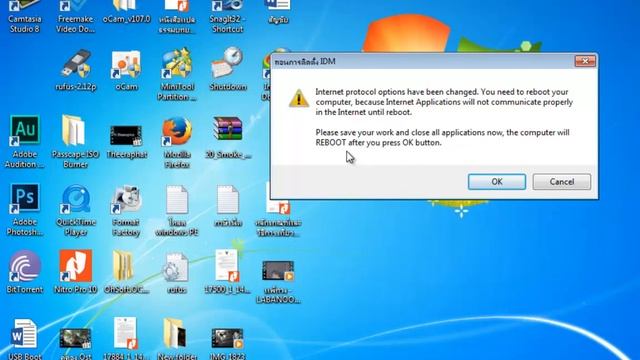Select MiniTool Partition icon
The width and height of the screenshot is (640, 360).
pyautogui.click(x=177, y=75)
